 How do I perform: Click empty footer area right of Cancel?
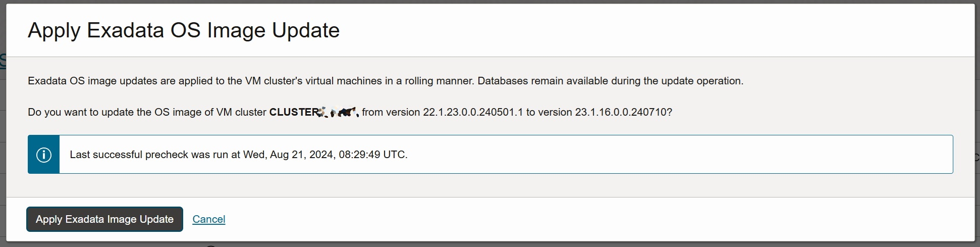click(595, 219)
